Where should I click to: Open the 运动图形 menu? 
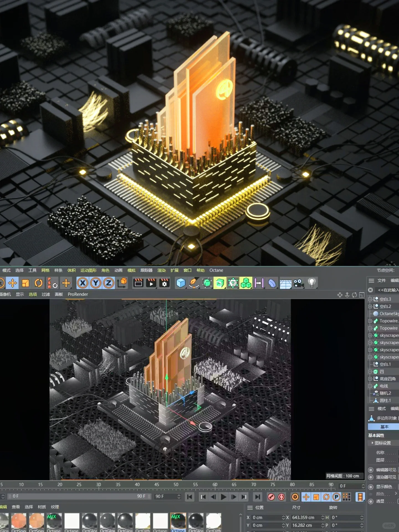88,270
